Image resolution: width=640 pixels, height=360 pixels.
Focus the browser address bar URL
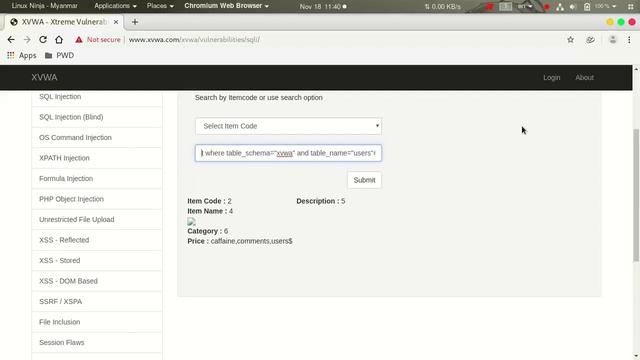click(194, 40)
